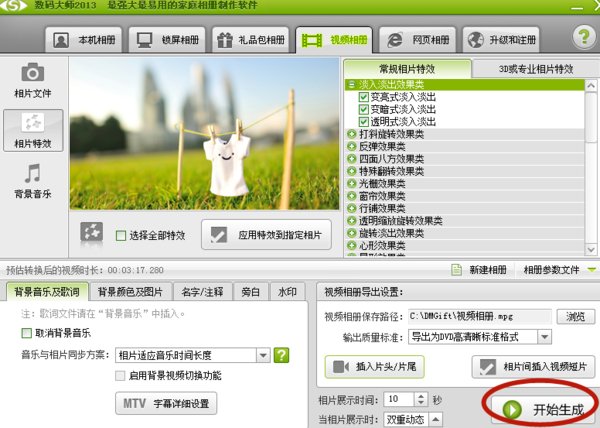Decrease 相片展示时间 with down stepper
Screen dimensions: 600x428
coord(421,403)
